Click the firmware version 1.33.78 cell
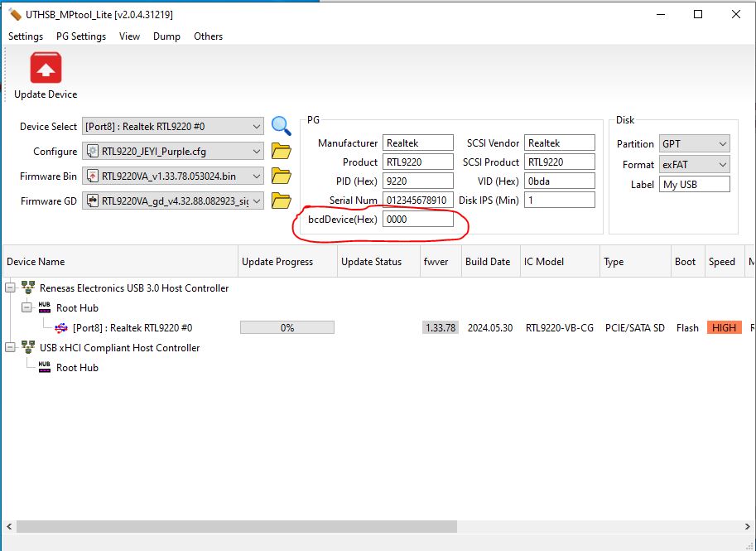The image size is (756, 551). click(441, 327)
